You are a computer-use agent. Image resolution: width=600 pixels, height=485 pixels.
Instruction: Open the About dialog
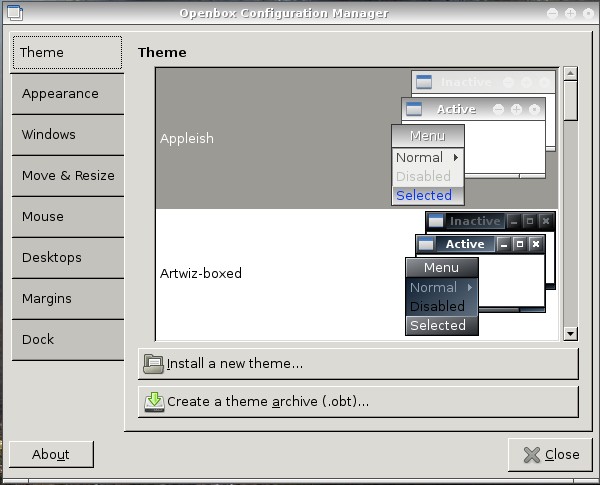(x=51, y=454)
